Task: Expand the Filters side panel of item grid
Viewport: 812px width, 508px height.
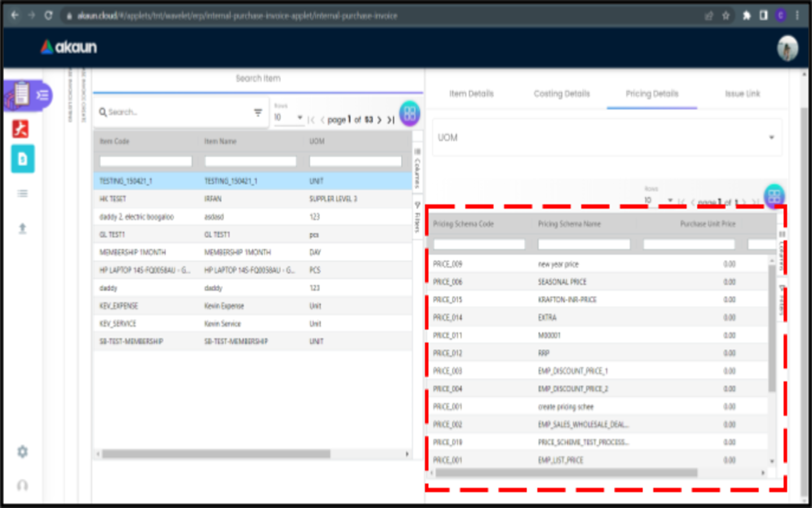Action: (417, 217)
